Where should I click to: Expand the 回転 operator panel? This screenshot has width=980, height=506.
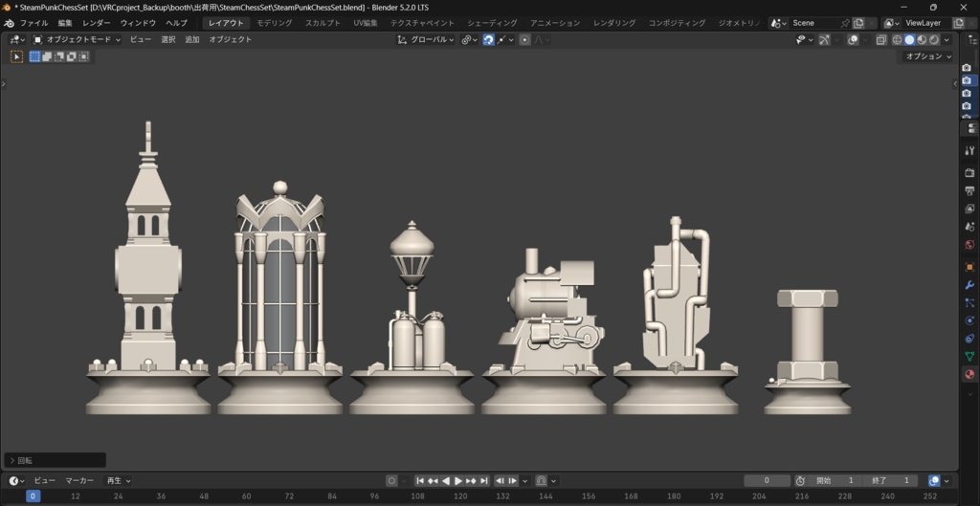(55, 460)
